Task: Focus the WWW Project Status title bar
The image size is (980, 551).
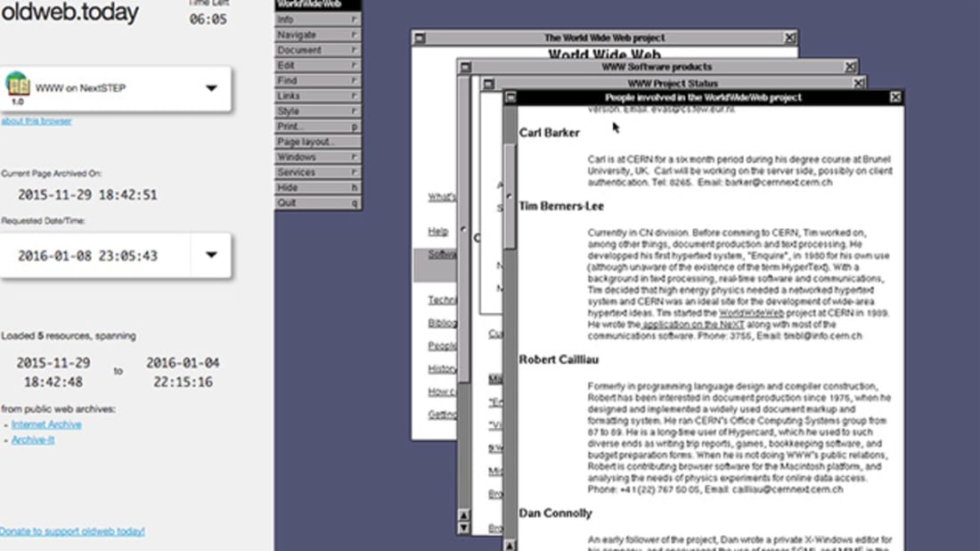Action: tap(674, 83)
